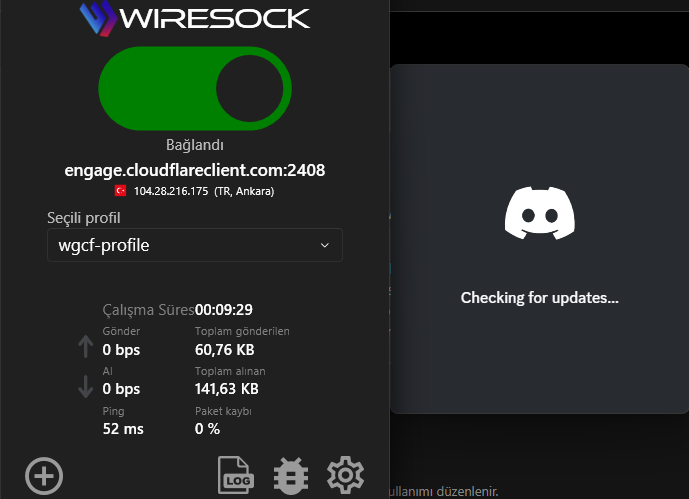Click the Turkey flag icon
The height and width of the screenshot is (499, 689).
tap(120, 191)
